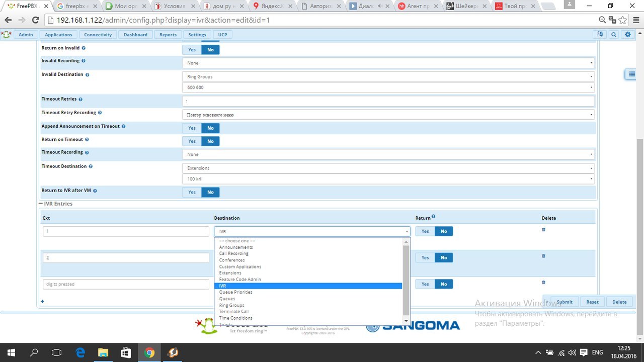
Task: Click the Delete IVR button
Action: pos(619,302)
